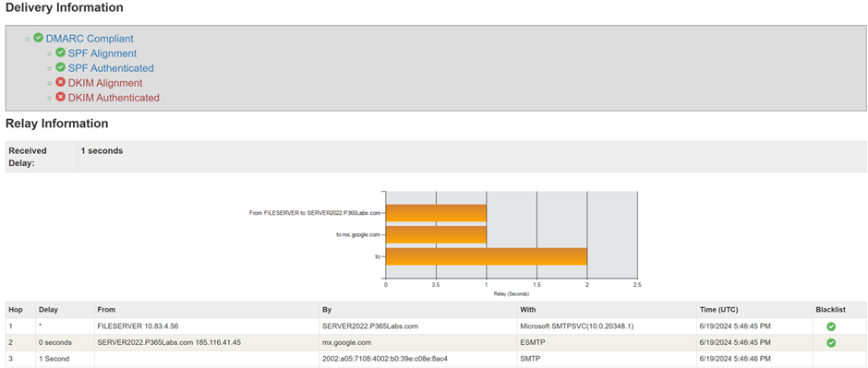
Task: Click the green check beside DMARC Compliant
Action: click(x=38, y=38)
